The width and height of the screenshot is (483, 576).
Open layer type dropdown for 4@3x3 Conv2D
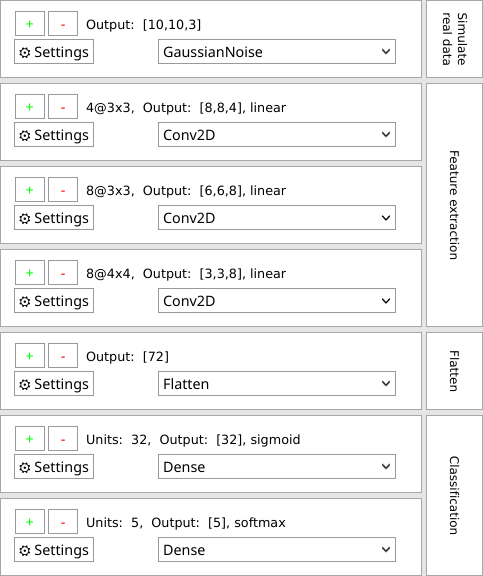pos(277,135)
